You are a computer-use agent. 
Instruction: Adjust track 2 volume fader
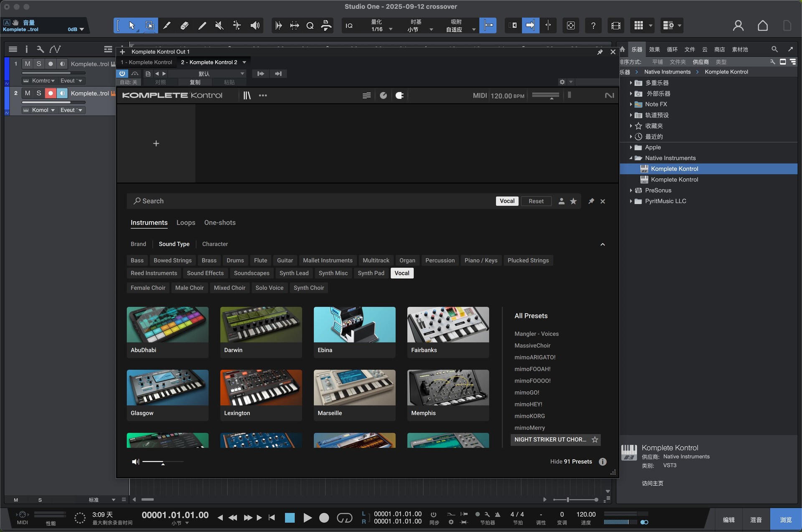[53, 102]
